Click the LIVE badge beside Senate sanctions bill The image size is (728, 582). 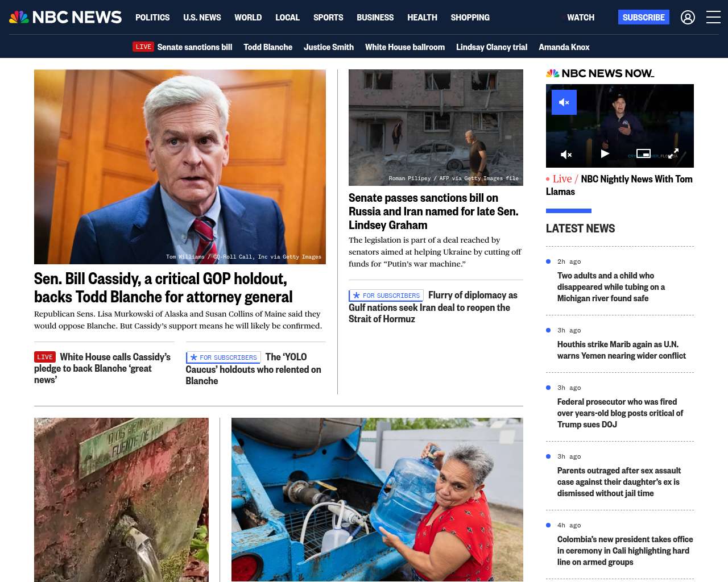point(143,47)
